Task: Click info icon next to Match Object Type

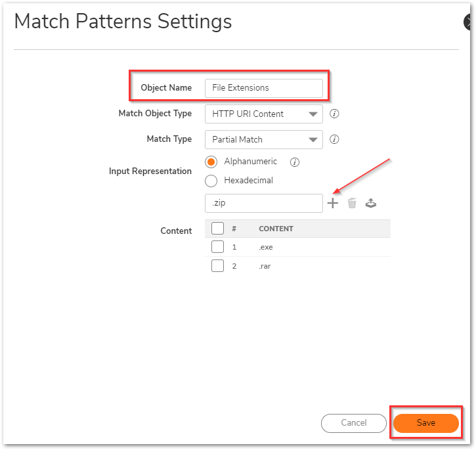Action: point(334,114)
